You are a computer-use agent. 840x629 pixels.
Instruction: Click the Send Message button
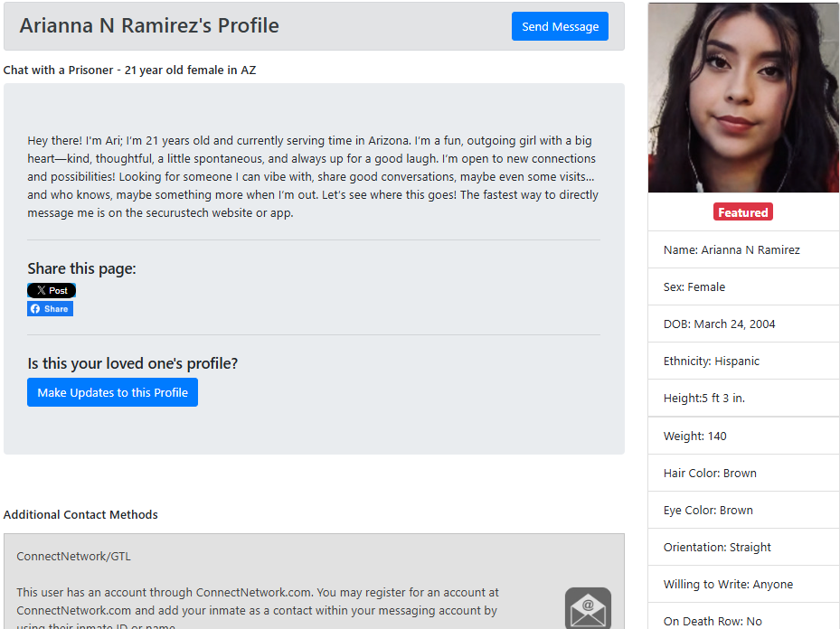coord(560,26)
